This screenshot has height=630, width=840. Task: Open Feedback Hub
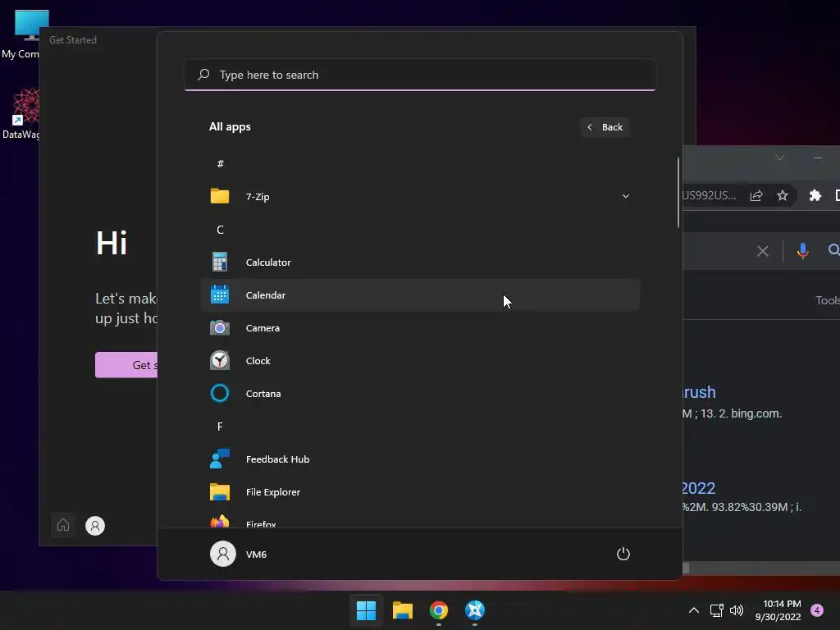[420, 459]
